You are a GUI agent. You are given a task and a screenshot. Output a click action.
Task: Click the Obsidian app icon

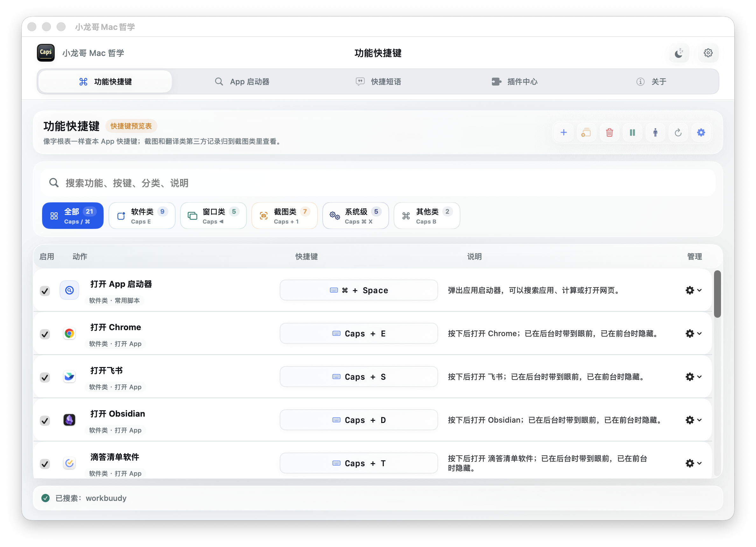[x=69, y=420]
